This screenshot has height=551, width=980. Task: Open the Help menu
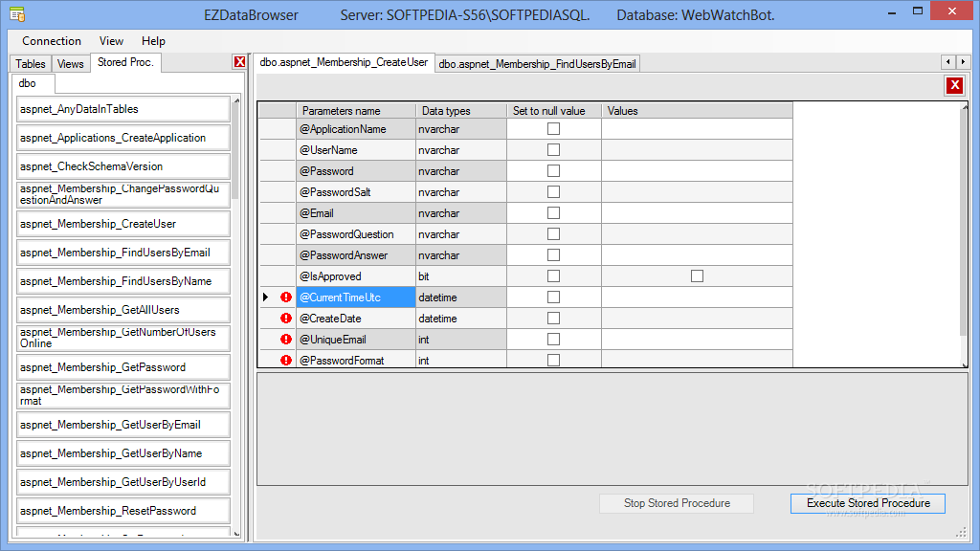[x=153, y=40]
